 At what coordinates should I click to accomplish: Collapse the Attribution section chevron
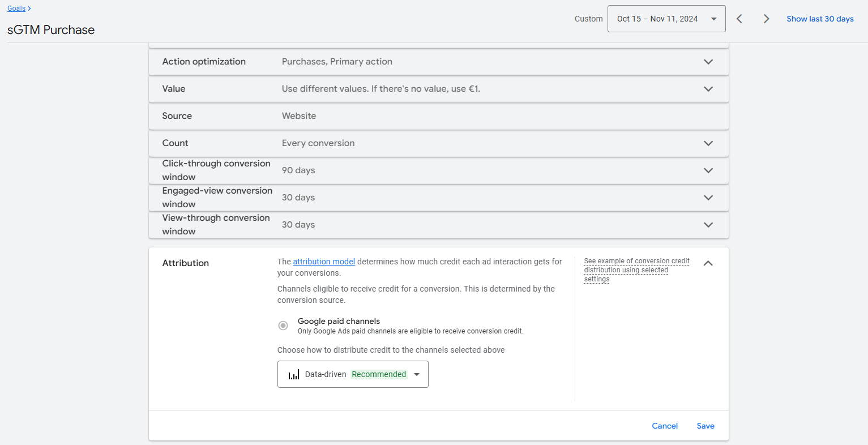click(708, 263)
